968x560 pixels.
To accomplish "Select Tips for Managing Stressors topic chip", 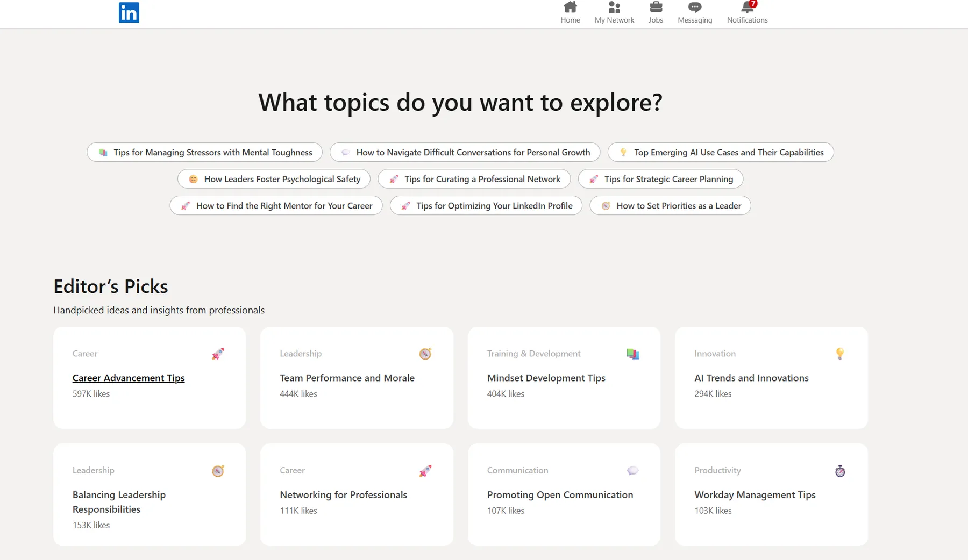I will pos(204,152).
